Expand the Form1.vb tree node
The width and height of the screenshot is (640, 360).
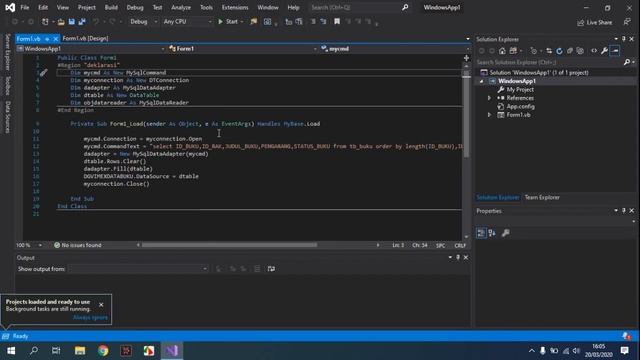point(489,115)
